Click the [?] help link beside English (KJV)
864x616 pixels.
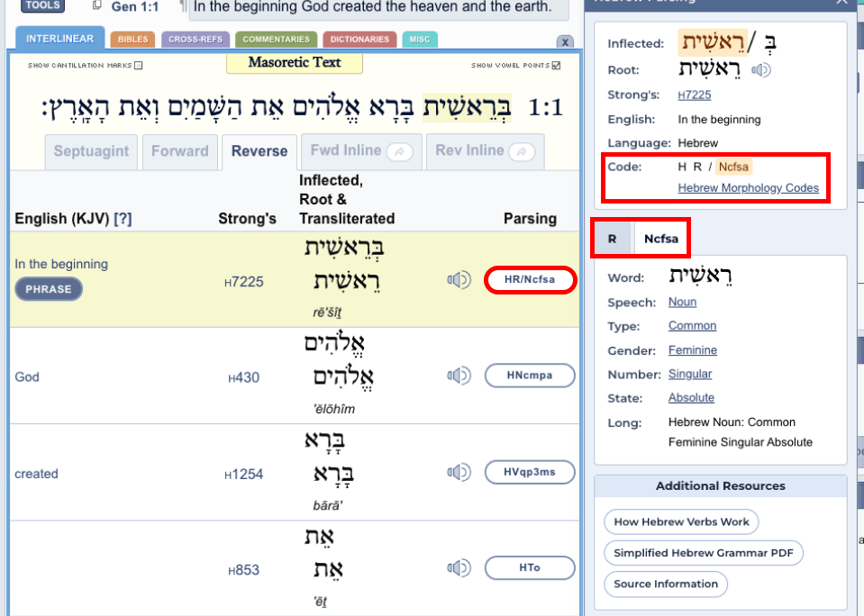point(123,219)
